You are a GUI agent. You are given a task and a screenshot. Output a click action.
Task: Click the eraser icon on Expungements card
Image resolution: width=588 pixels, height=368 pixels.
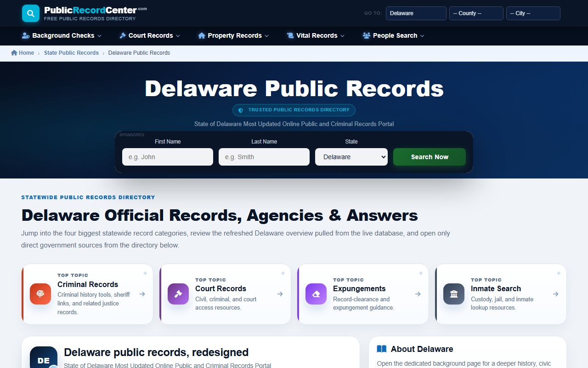[x=316, y=294]
